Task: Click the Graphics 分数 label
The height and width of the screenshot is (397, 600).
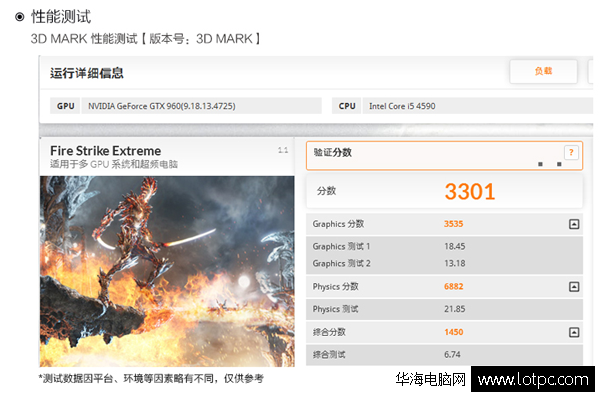Action: (x=338, y=224)
